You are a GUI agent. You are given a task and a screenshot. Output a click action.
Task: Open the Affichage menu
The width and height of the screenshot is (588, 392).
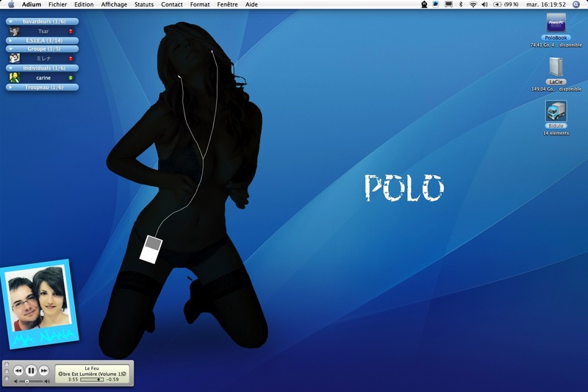pyautogui.click(x=114, y=4)
